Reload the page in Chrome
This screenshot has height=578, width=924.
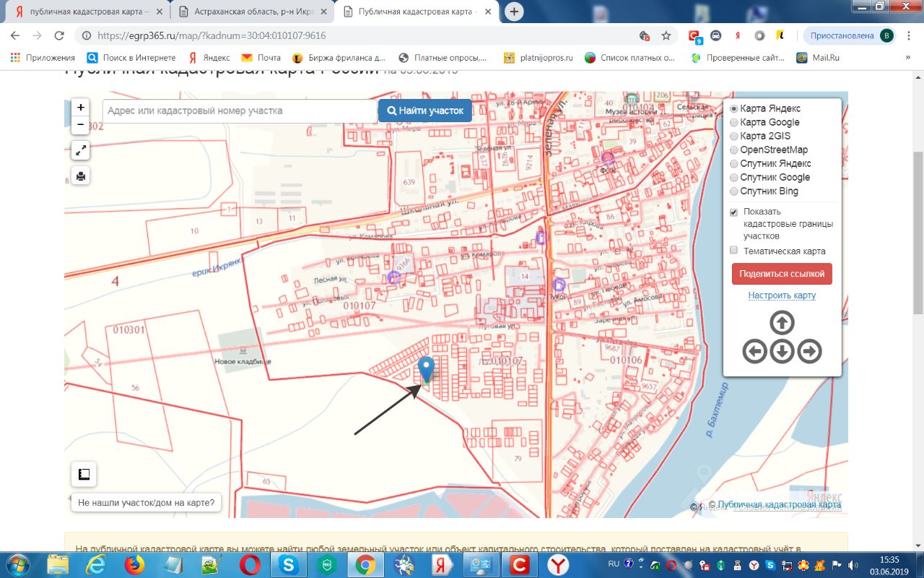pos(59,35)
